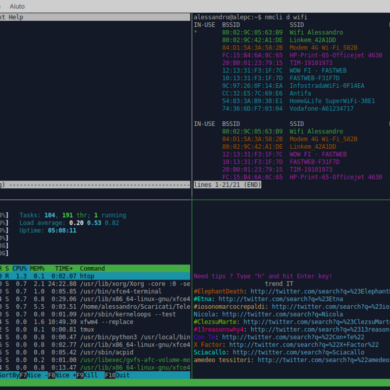Sort htop by the MEM% column header
Screen dimensions: 390x390
[x=37, y=268]
